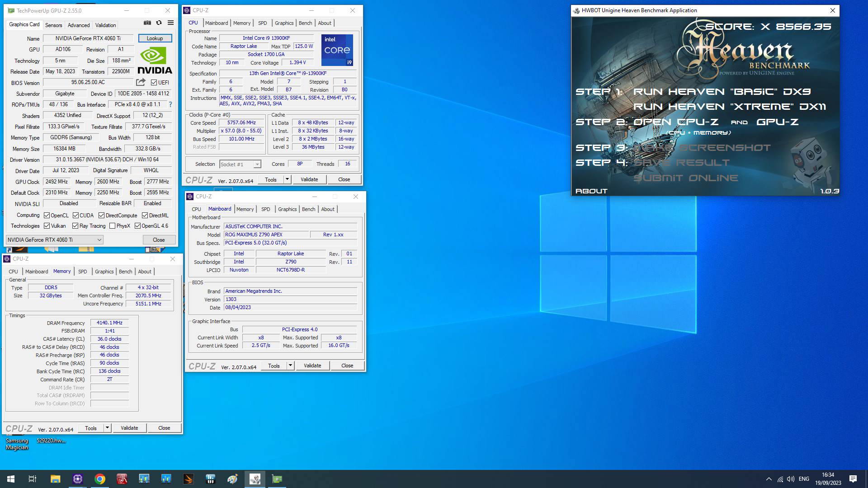
Task: Click the GPU name field in GPU-Z
Action: [x=88, y=38]
